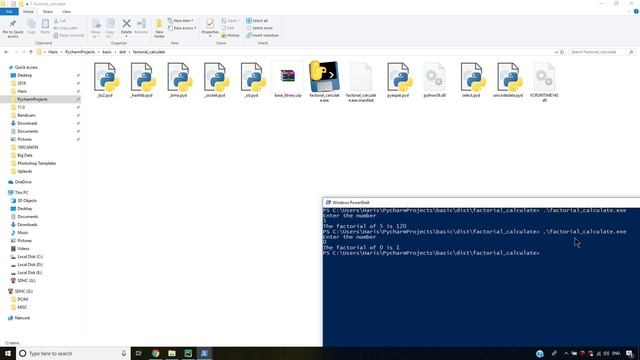
Task: Select the unicodedata.pyd file
Action: 508,80
